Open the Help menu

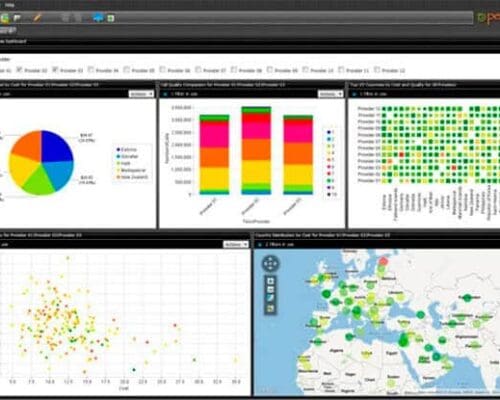pyautogui.click(x=10, y=5)
